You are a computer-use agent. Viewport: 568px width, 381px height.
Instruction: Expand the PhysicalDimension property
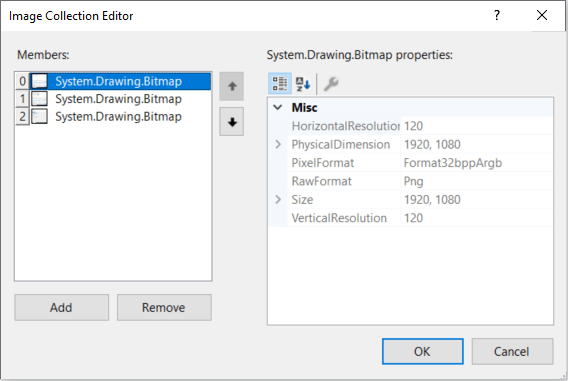(x=278, y=144)
